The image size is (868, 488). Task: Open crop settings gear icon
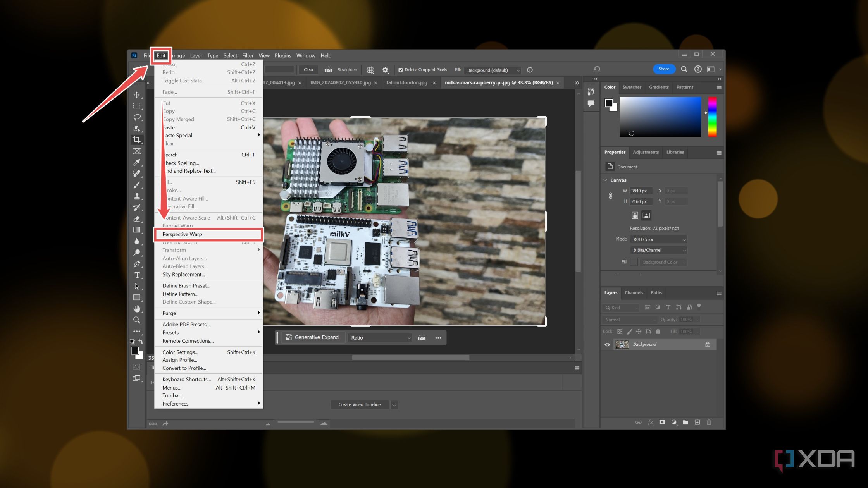point(385,70)
